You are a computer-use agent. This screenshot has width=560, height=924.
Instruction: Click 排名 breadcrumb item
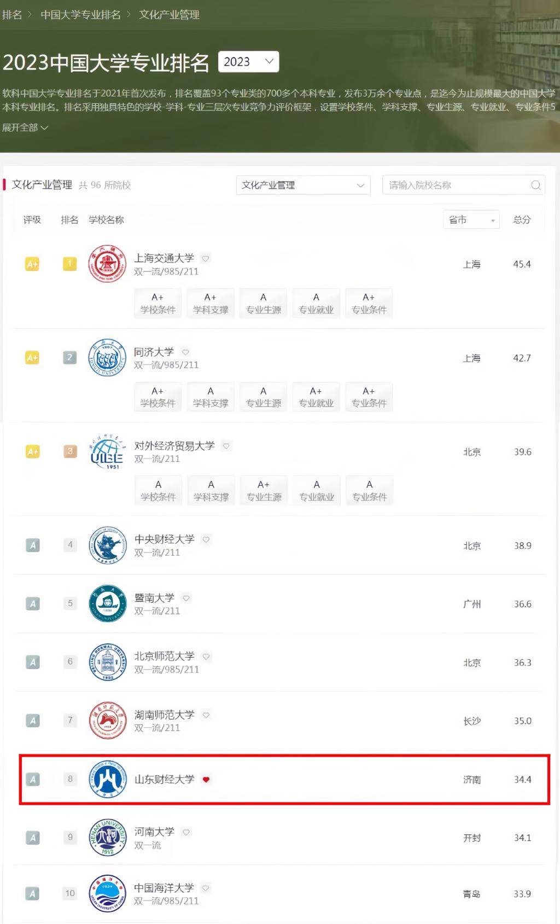[x=12, y=15]
